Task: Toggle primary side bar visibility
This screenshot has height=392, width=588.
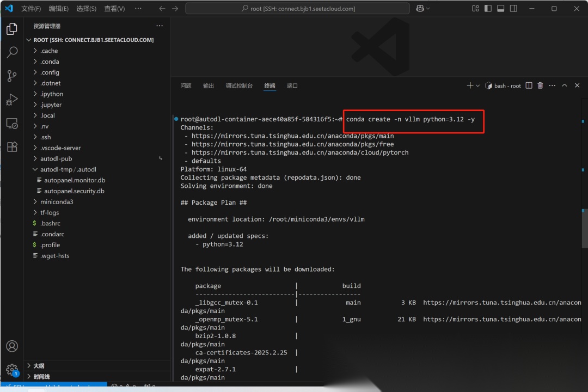Action: [x=488, y=8]
